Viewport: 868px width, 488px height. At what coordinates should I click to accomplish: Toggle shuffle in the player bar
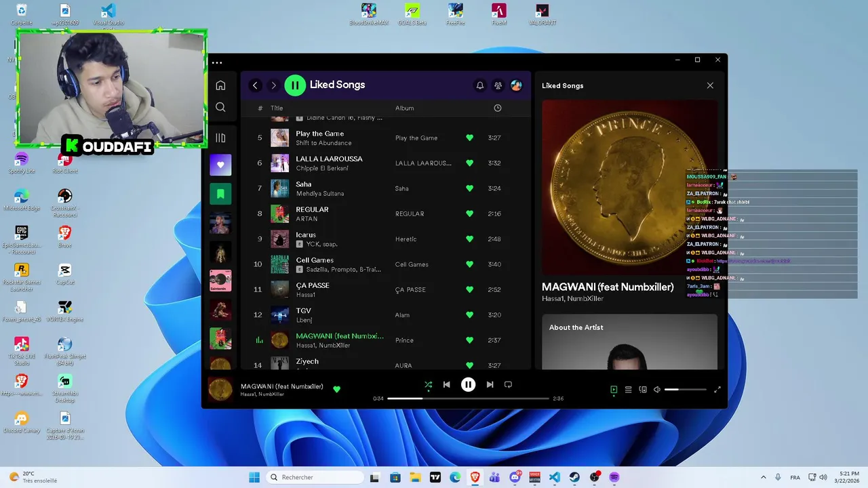[428, 384]
